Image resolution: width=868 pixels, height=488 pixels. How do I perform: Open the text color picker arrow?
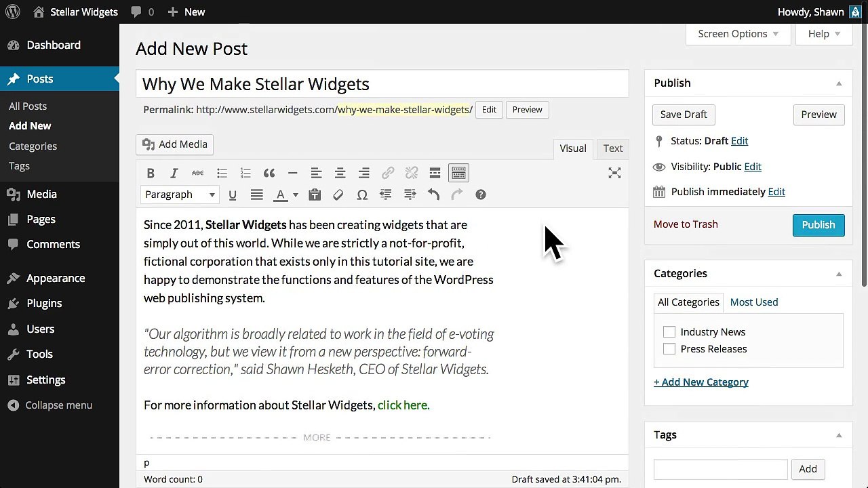click(x=295, y=195)
